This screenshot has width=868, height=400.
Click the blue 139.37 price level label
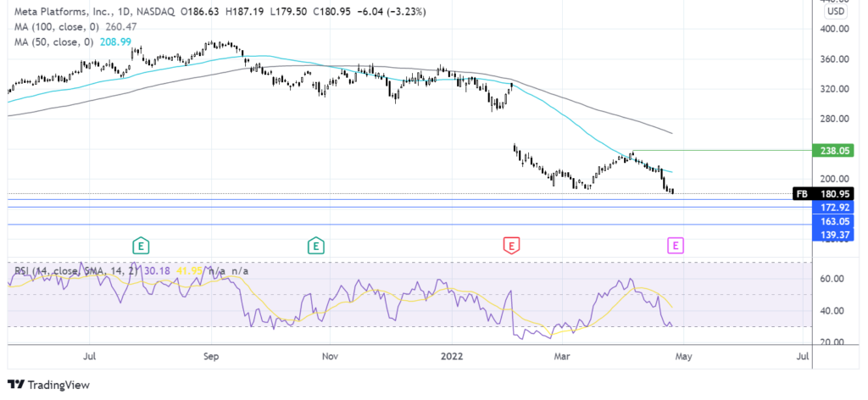click(x=832, y=235)
